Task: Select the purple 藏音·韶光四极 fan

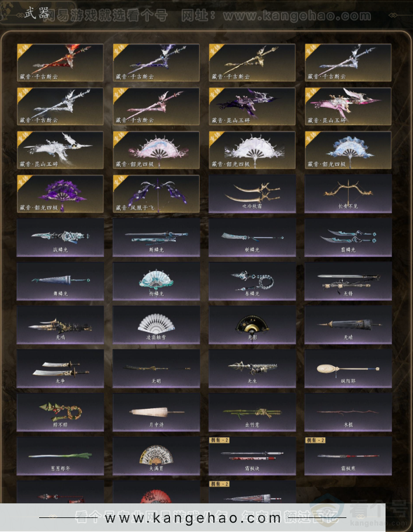Action: pyautogui.click(x=60, y=194)
